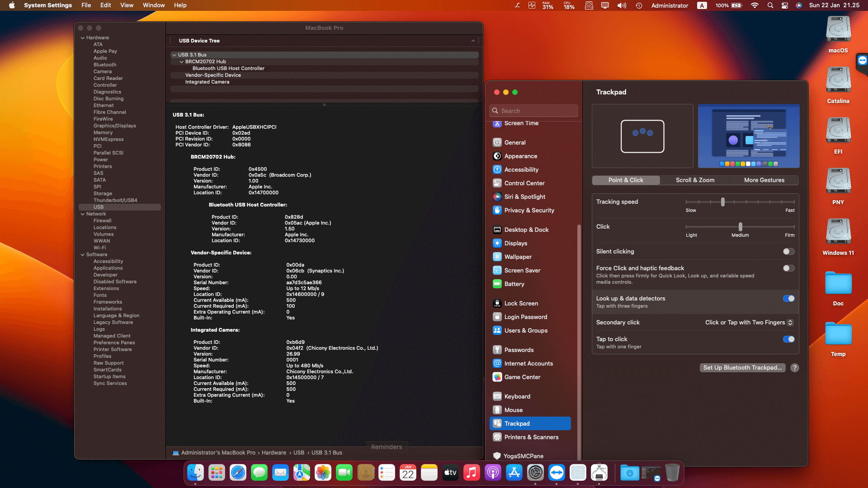Open Wi-Fi menu bar icon
Viewport: 868px width, 488px height.
pyautogui.click(x=755, y=5)
